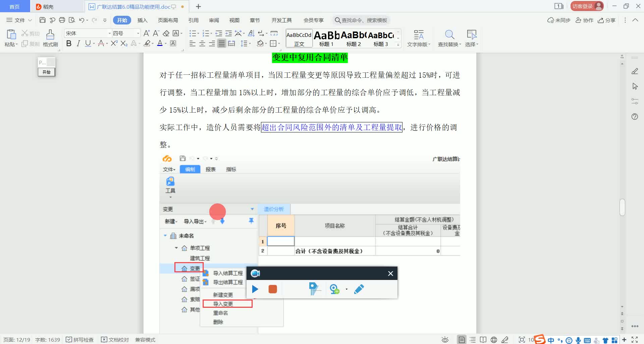The image size is (644, 344).
Task: Open the Text Layout tool
Action: [x=419, y=38]
